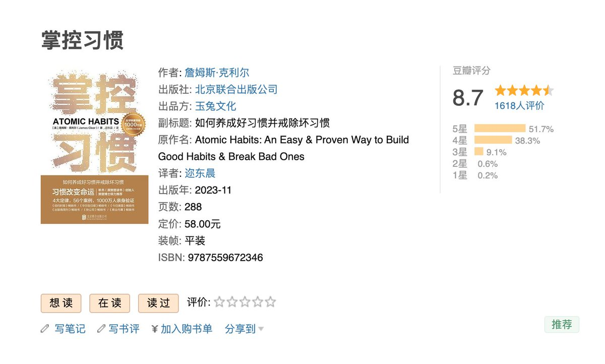Click the pencil icon beside 写书评

pyautogui.click(x=101, y=329)
